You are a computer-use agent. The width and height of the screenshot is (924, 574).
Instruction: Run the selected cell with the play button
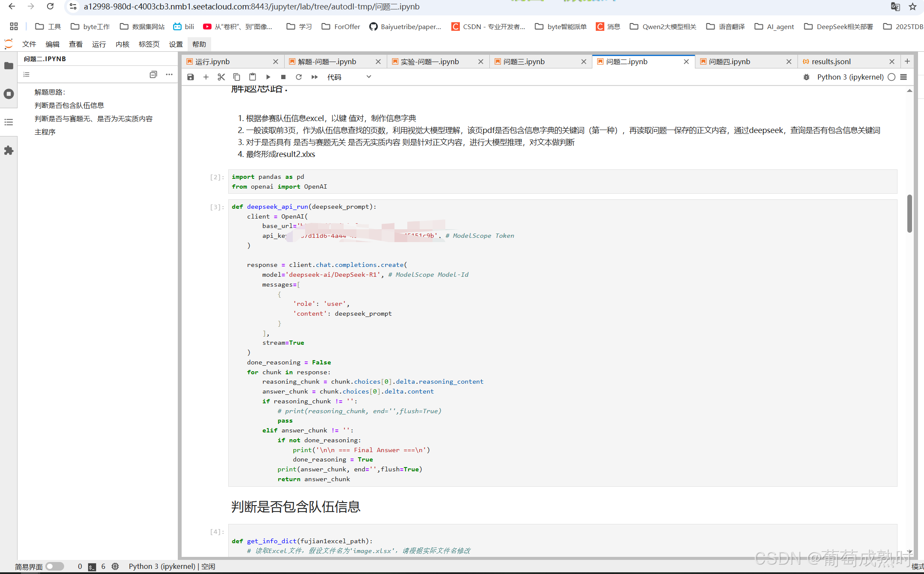[268, 77]
